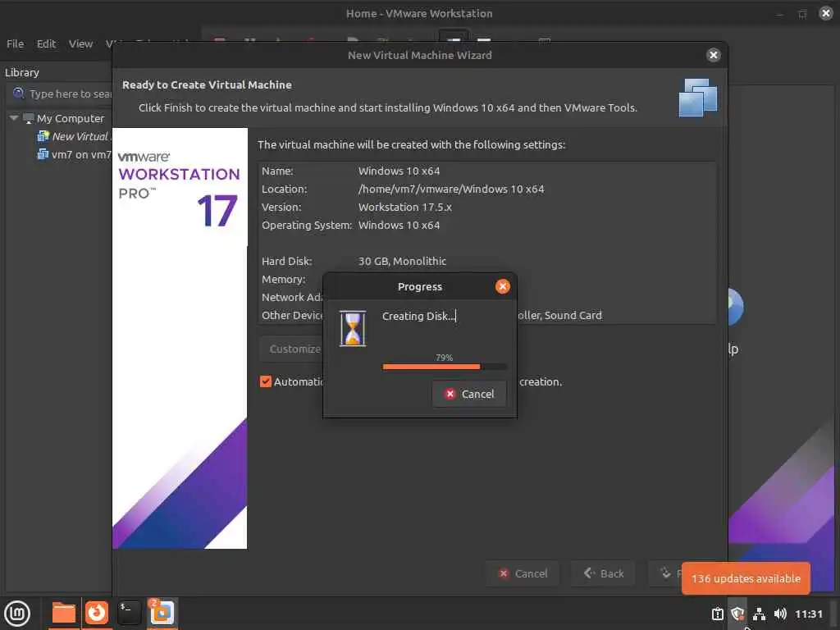Viewport: 840px width, 630px height.
Task: Click Hard Disk value 30 GB, Monolithic
Action: 402,262
